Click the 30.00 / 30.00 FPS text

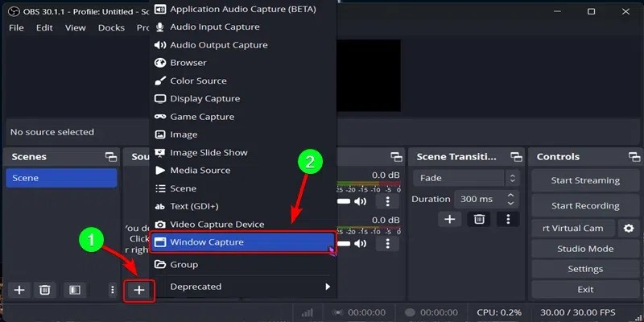coord(578,313)
